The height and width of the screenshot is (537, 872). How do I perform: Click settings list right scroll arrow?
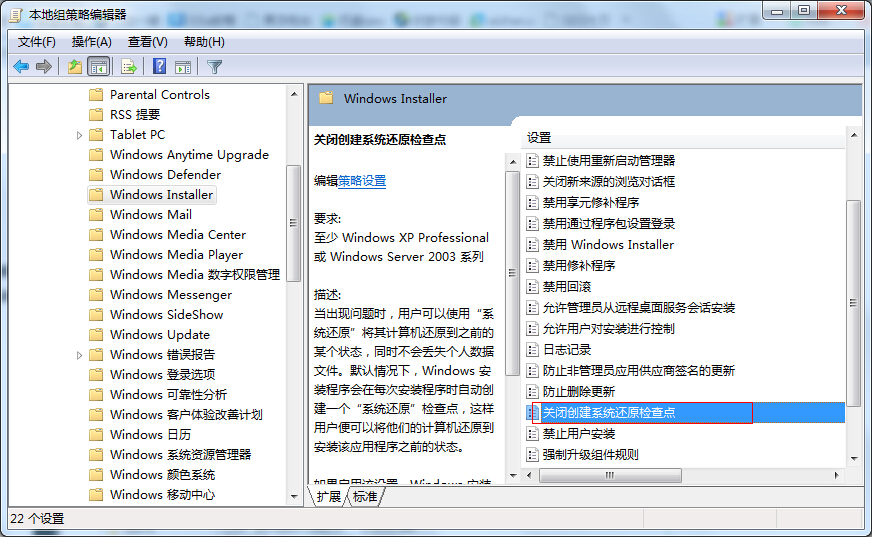[837, 475]
